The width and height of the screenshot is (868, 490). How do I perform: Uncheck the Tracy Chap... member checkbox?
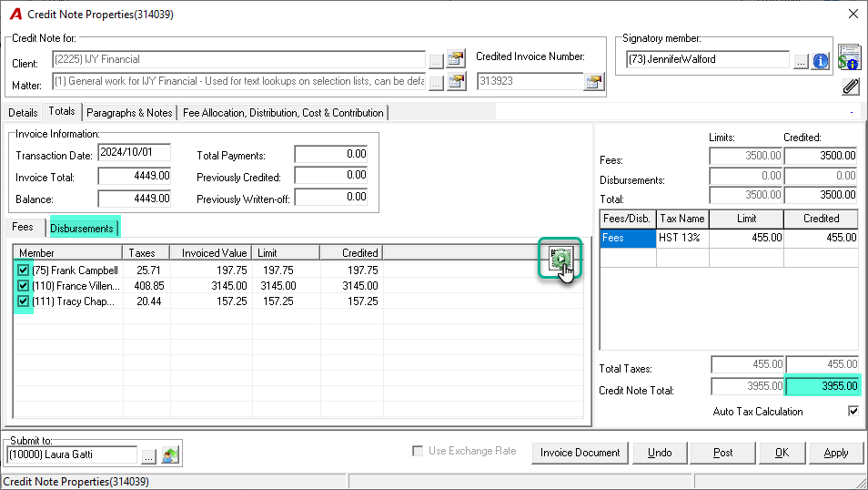click(23, 301)
